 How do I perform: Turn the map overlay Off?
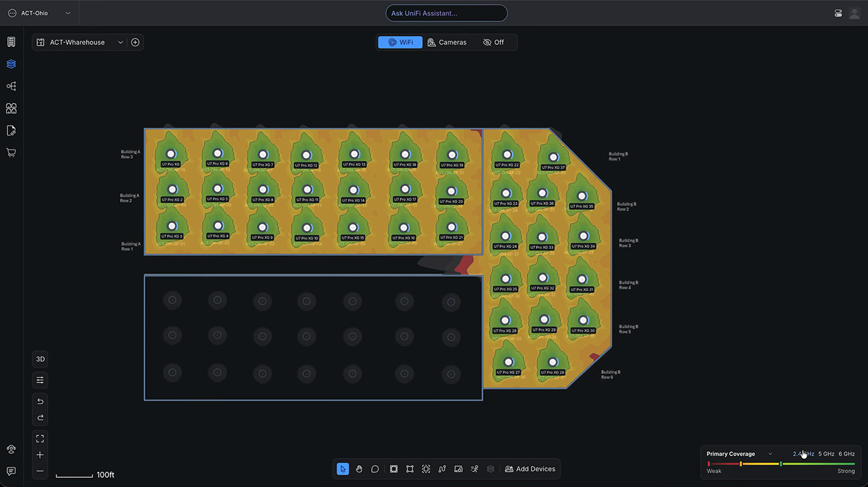click(494, 42)
